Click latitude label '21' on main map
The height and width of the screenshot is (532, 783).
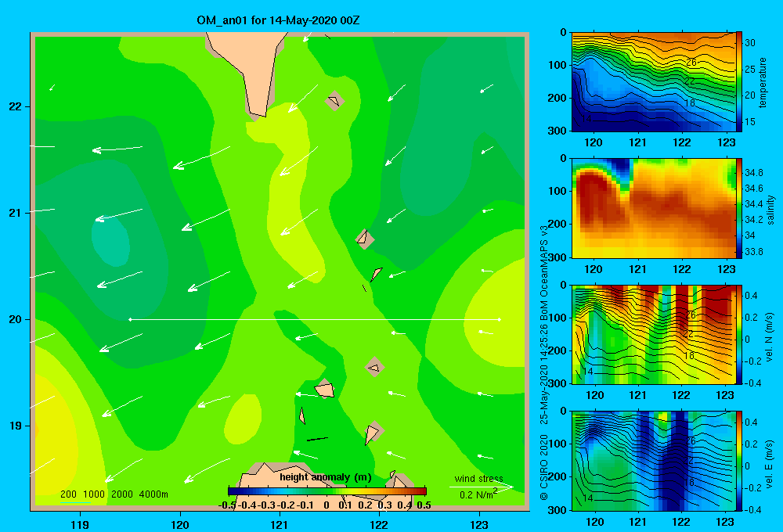tap(15, 213)
